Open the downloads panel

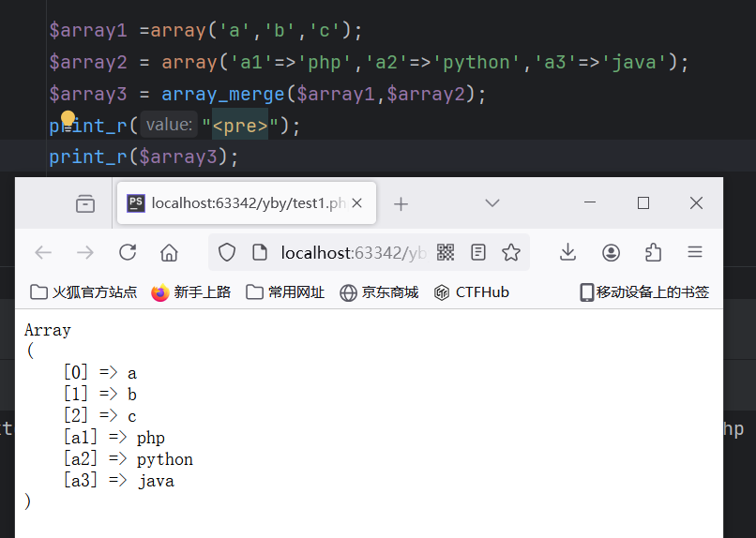[568, 252]
